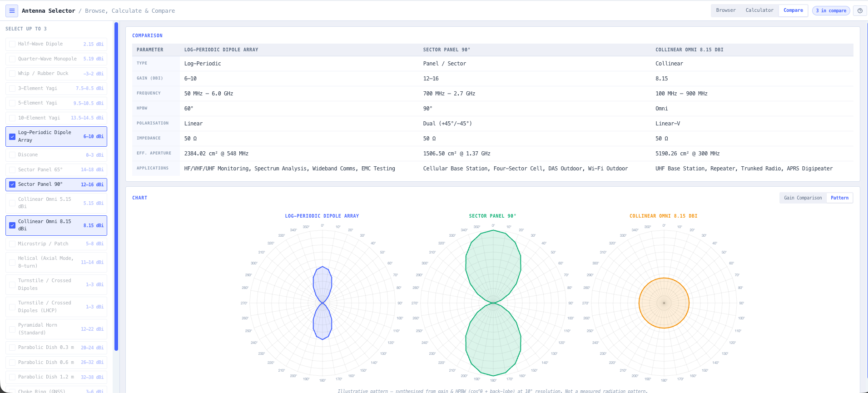The width and height of the screenshot is (868, 393).
Task: Click the Sector Panel 90° polar pattern chart
Action: pyautogui.click(x=493, y=303)
